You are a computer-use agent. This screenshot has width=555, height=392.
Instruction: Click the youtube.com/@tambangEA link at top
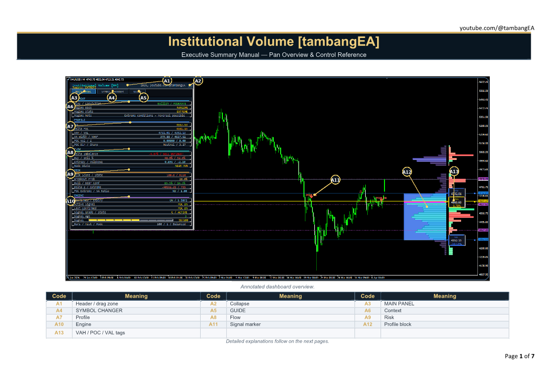pos(497,28)
